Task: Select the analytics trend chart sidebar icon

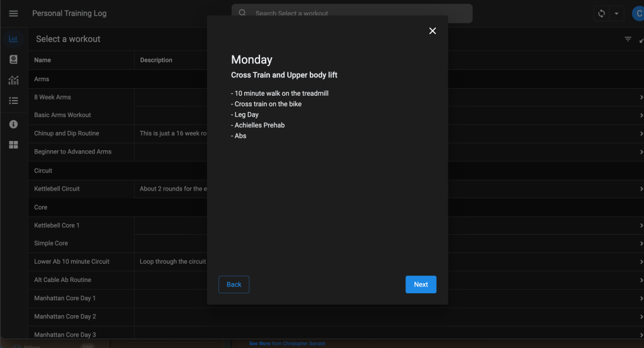Action: pos(13,80)
